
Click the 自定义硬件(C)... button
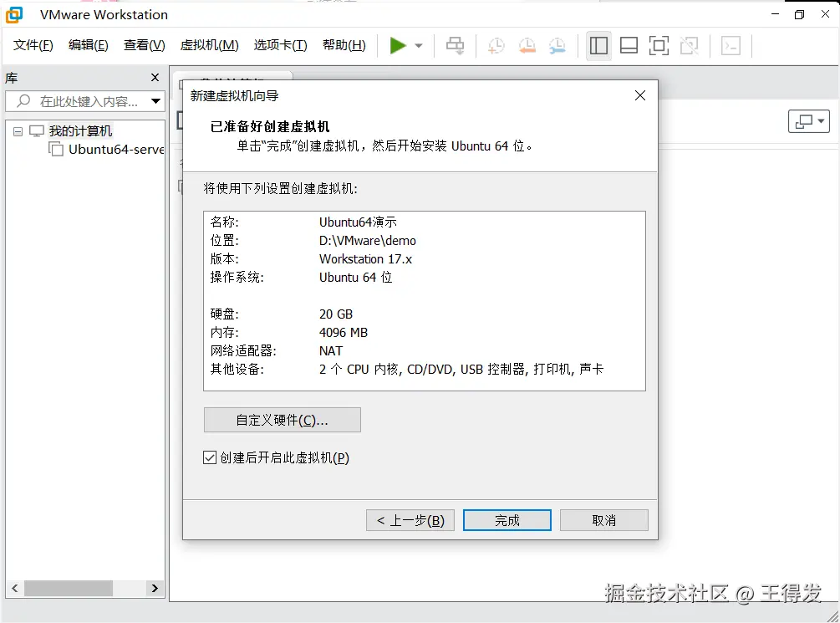point(283,420)
